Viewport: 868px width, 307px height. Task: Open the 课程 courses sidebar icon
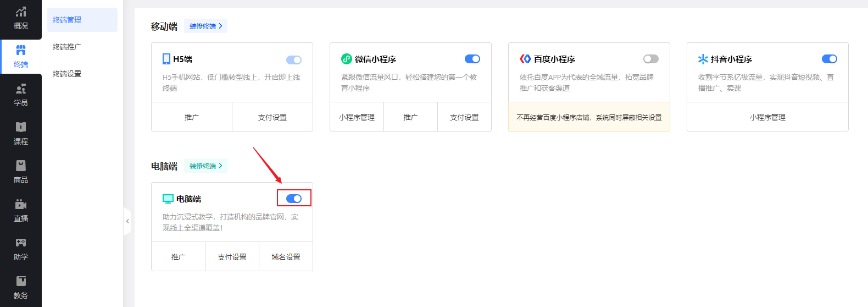point(21,134)
